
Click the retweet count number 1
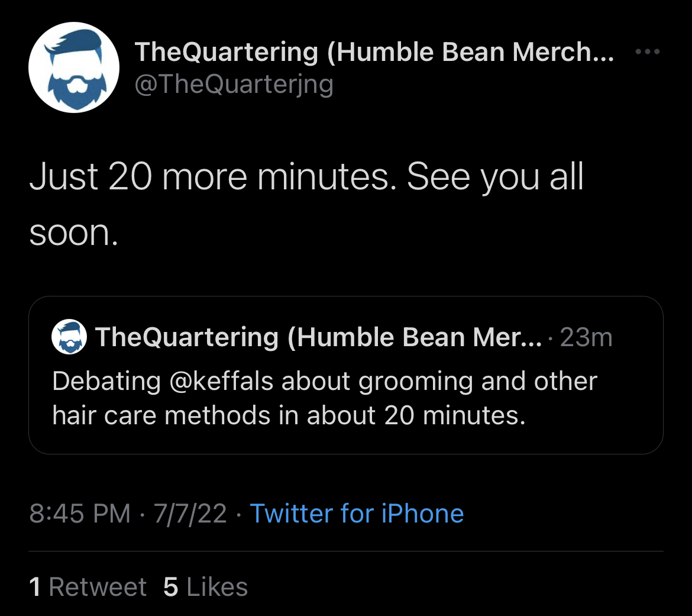35,587
